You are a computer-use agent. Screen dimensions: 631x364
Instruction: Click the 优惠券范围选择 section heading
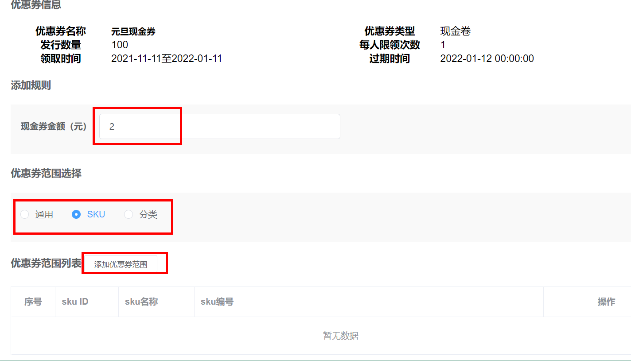(x=46, y=174)
